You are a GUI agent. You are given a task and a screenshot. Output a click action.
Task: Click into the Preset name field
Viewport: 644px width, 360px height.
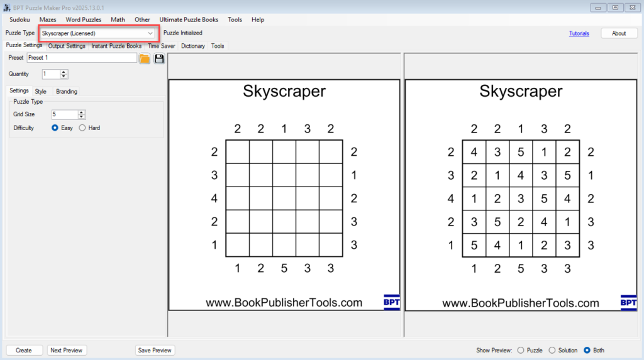coord(81,58)
